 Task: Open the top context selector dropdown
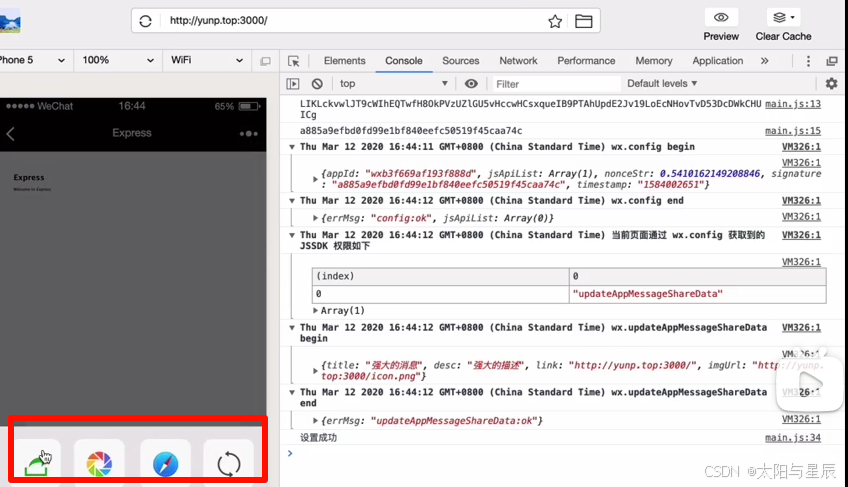click(x=394, y=83)
